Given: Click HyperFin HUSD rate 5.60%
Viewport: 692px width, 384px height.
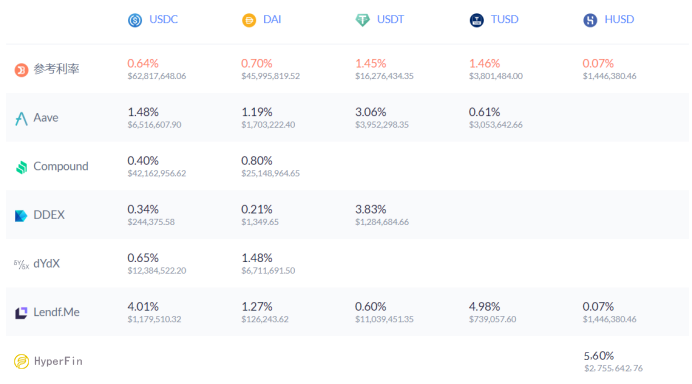Looking at the screenshot, I should pos(599,356).
